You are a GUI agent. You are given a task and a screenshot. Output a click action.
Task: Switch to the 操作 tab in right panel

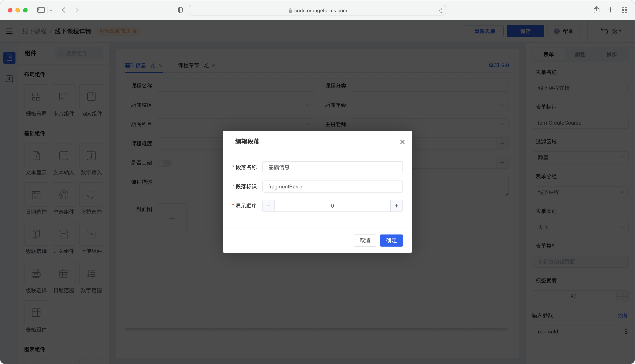tap(611, 55)
